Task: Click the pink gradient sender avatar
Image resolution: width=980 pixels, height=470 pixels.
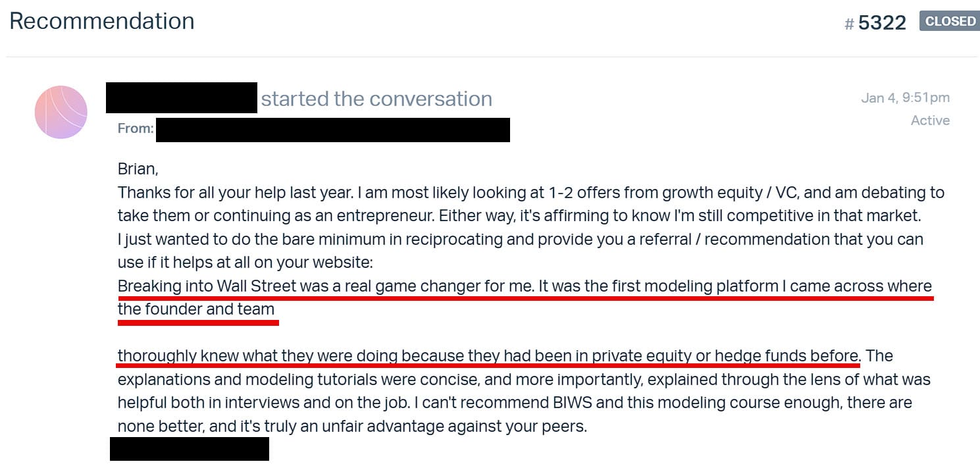Action: point(61,112)
